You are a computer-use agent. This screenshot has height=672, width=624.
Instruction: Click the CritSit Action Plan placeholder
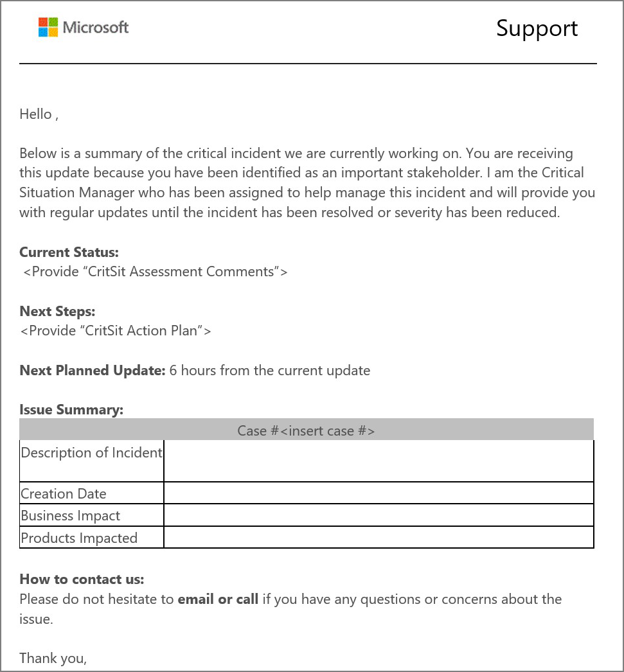click(x=116, y=331)
